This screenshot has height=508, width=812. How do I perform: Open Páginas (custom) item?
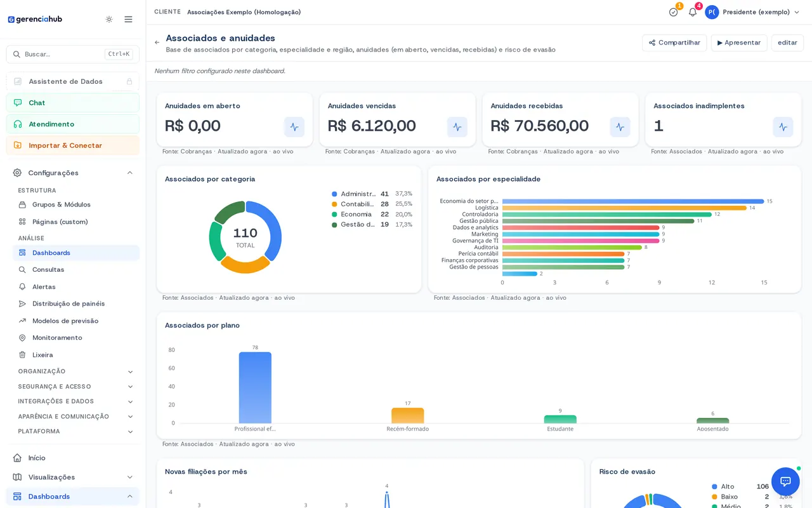[76, 222]
